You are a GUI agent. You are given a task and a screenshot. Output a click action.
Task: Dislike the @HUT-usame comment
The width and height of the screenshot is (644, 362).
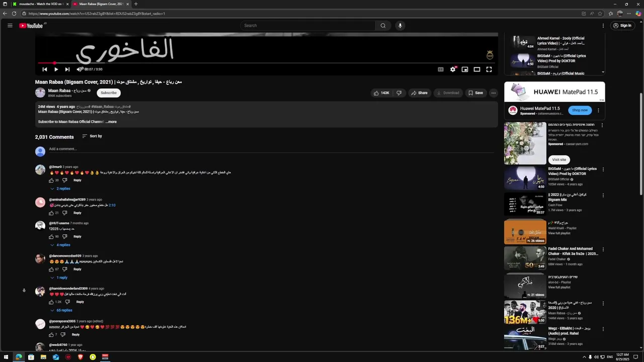(x=65, y=236)
